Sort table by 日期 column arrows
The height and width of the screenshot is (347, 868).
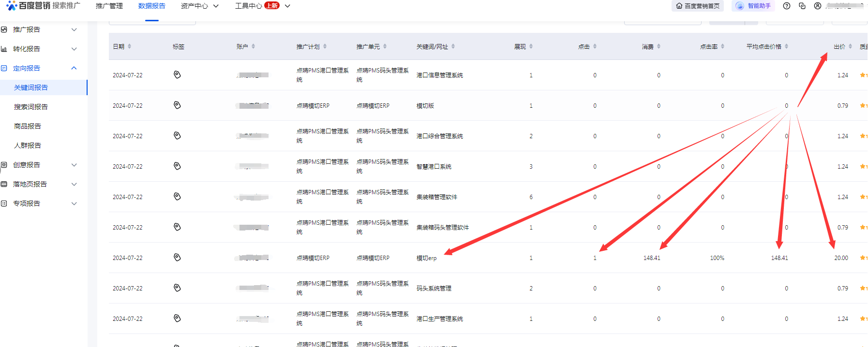[130, 46]
